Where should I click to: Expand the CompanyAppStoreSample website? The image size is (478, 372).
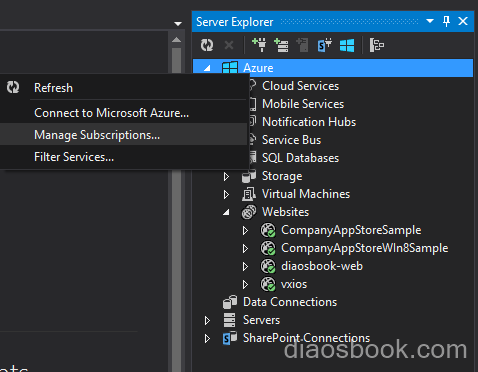point(245,230)
